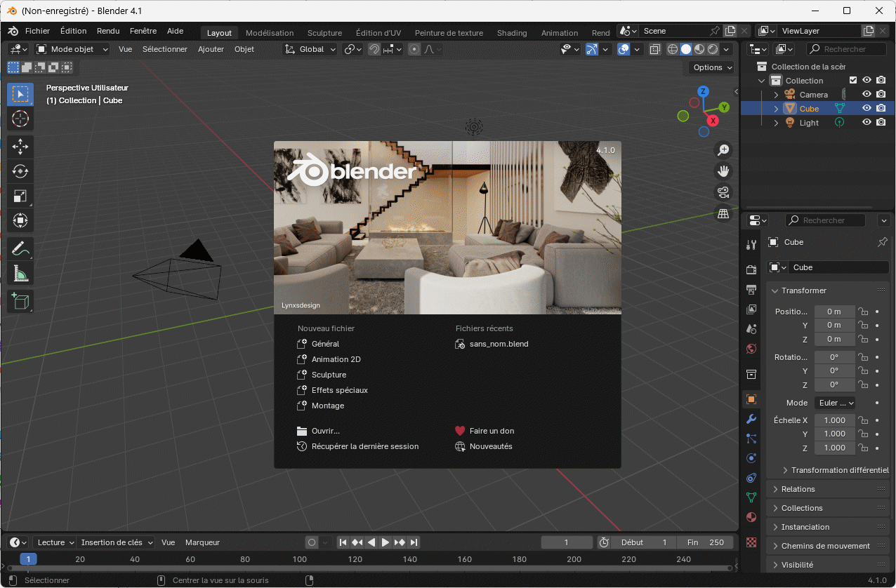Open the Output properties tab

pyautogui.click(x=751, y=289)
